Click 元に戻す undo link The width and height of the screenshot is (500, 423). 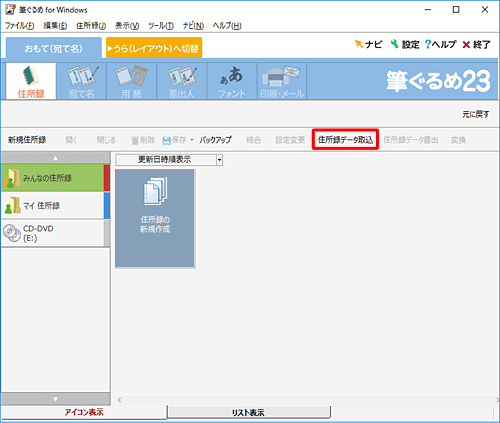(476, 114)
